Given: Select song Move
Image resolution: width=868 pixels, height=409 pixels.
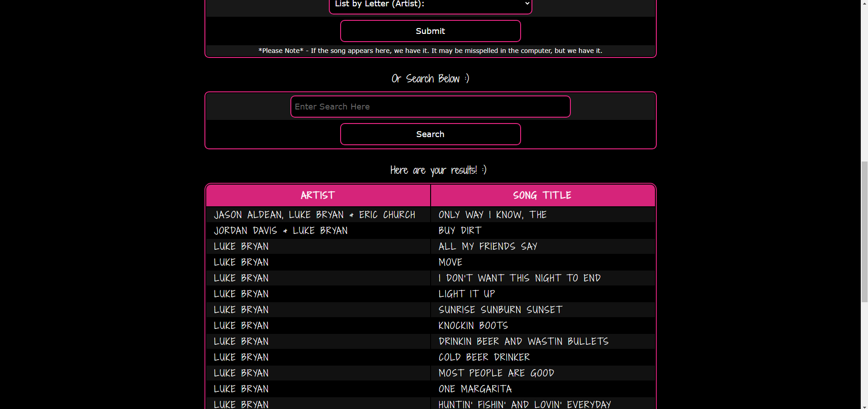Looking at the screenshot, I should pyautogui.click(x=450, y=262).
